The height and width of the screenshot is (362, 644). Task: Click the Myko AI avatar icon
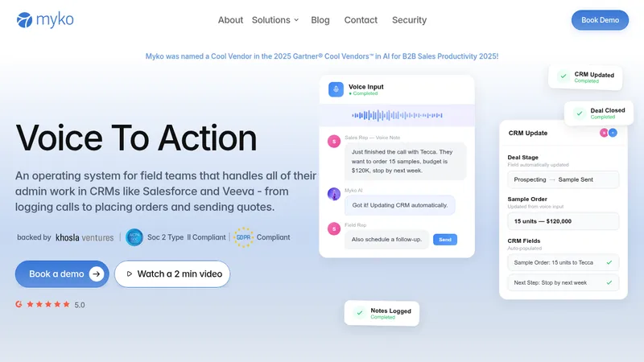(x=334, y=194)
